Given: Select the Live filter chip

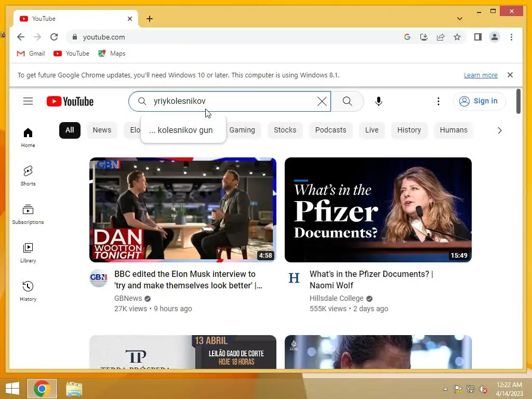Looking at the screenshot, I should (x=371, y=130).
